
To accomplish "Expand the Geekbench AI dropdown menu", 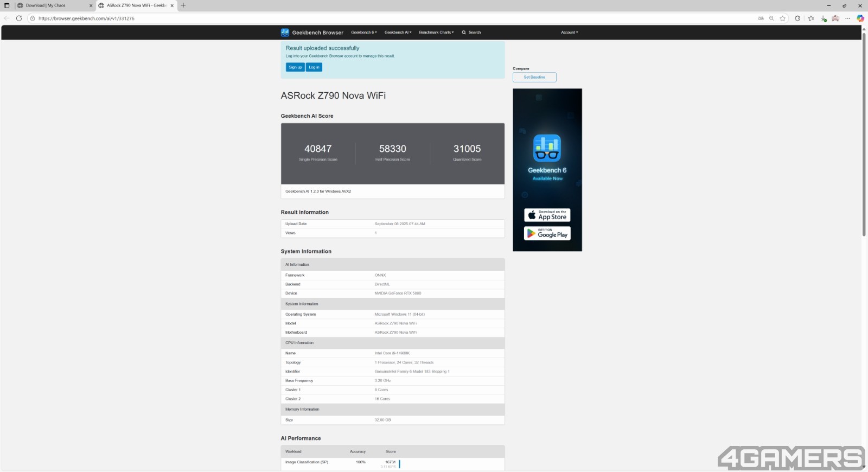I will (398, 33).
